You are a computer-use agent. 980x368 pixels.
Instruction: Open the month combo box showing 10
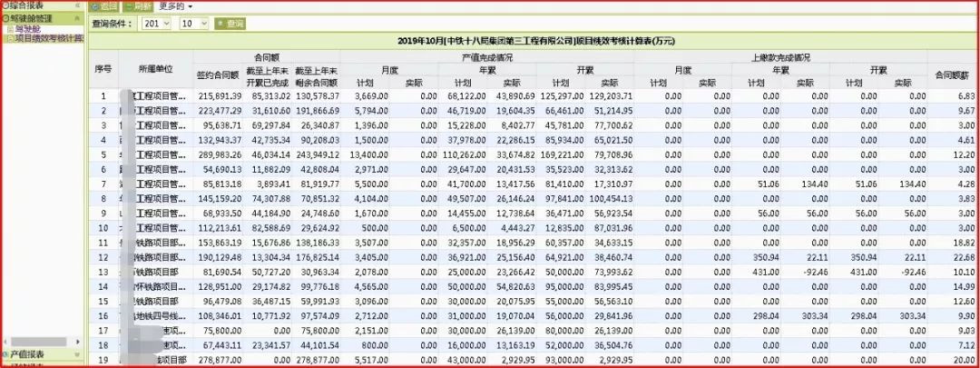pos(194,23)
